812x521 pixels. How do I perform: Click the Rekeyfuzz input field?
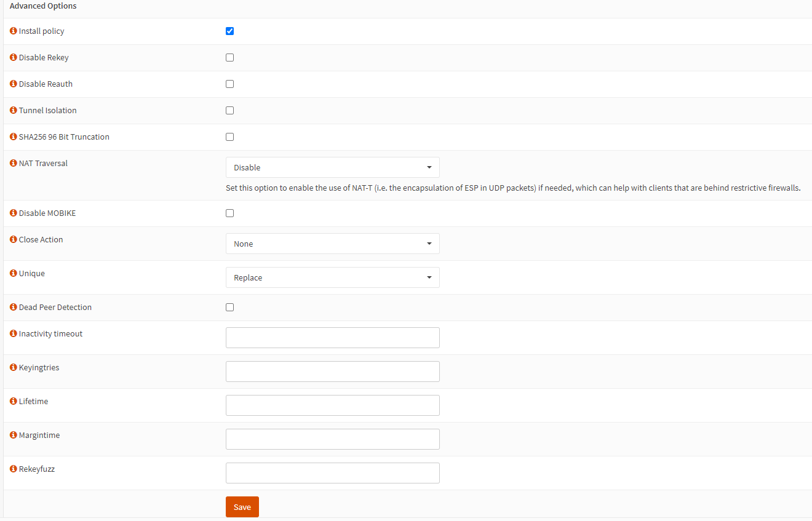[x=332, y=473]
